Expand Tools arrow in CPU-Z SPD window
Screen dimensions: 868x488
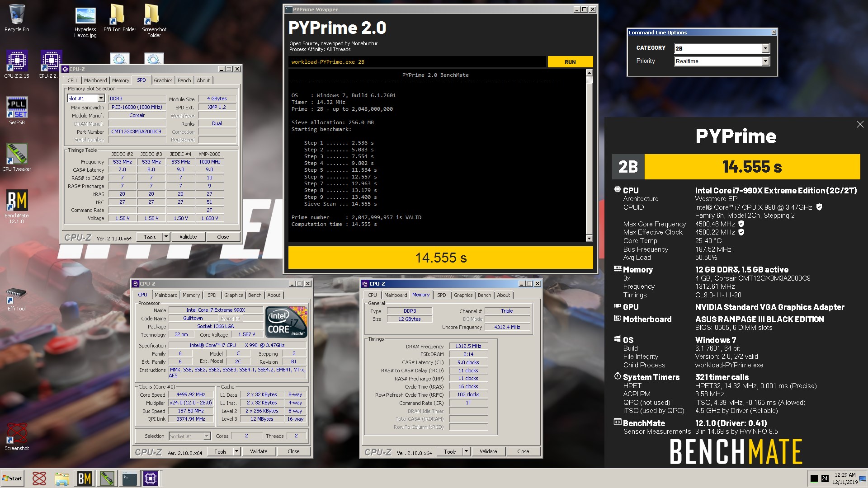pos(166,237)
